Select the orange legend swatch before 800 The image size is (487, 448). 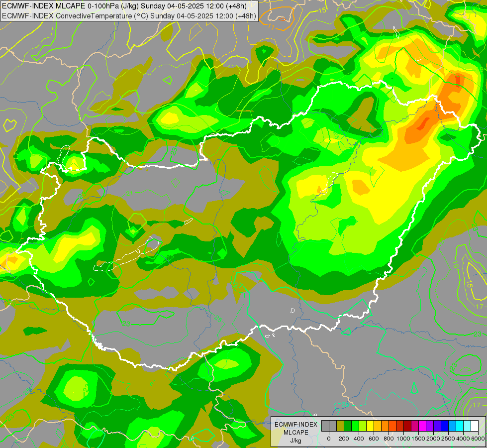385,426
